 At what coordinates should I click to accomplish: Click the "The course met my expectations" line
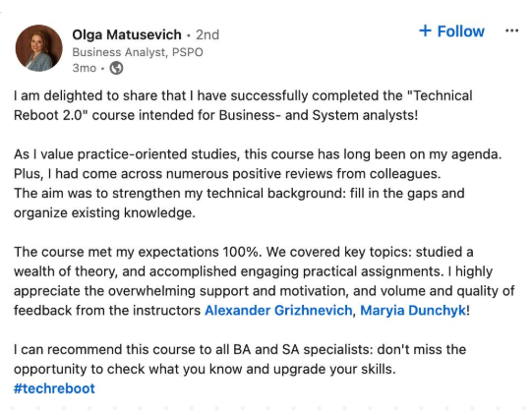[x=243, y=252]
